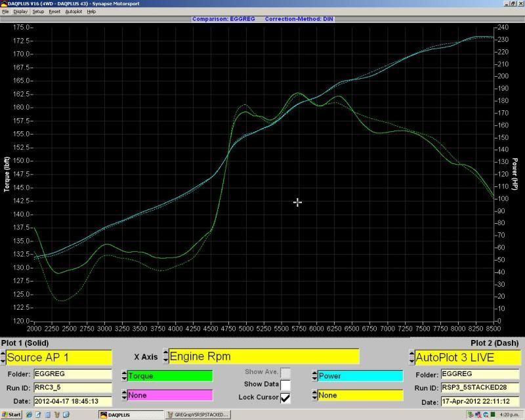Click the Plot 2 (Dash) label
This screenshot has width=525, height=420.
[495, 343]
